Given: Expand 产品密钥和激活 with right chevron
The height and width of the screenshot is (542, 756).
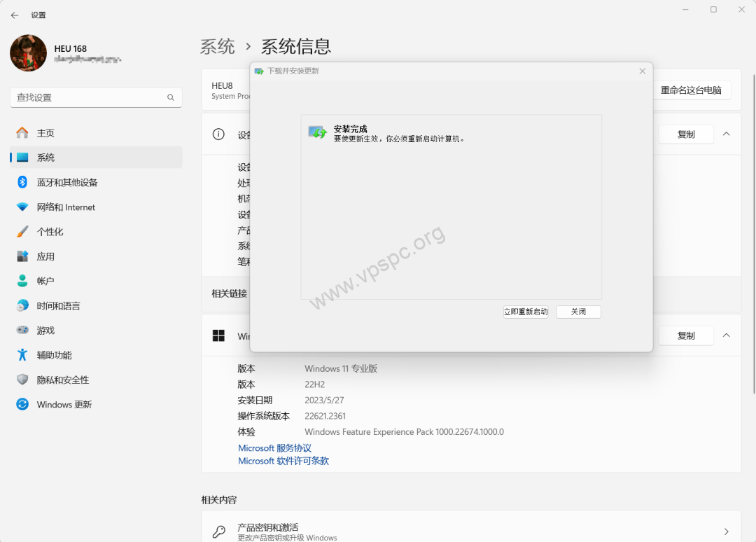Looking at the screenshot, I should [726, 531].
